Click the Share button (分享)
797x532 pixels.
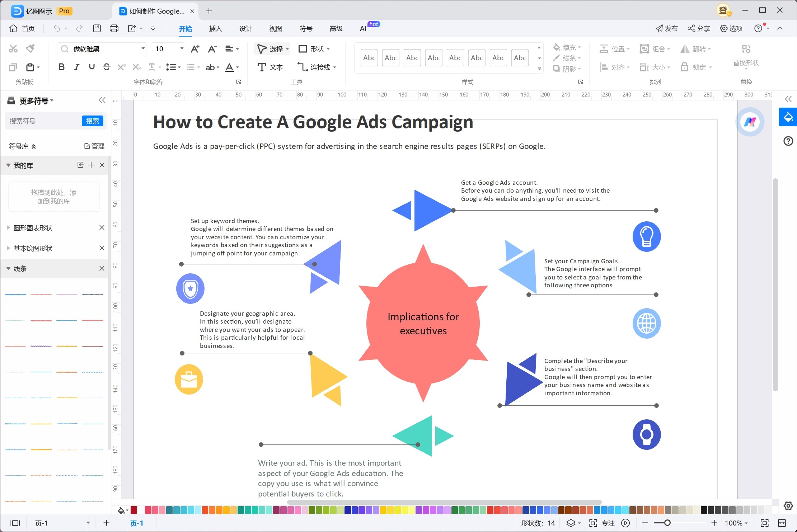699,28
